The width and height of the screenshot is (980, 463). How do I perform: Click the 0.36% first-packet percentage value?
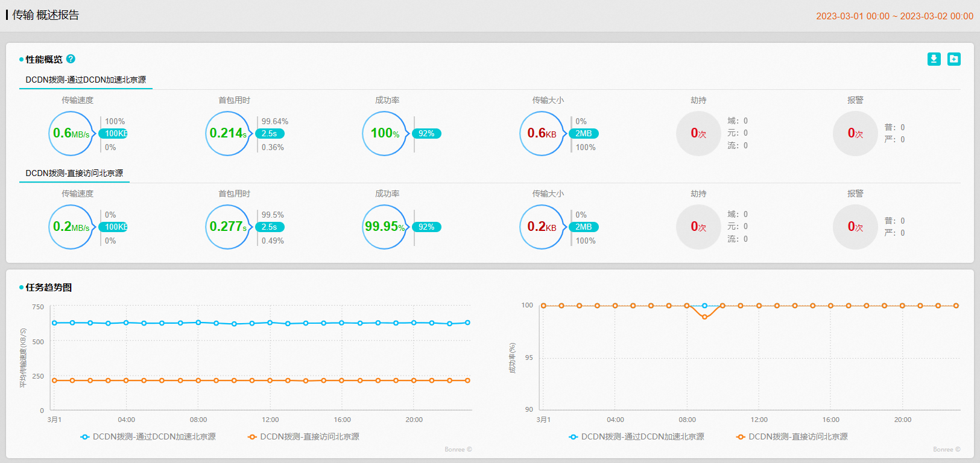point(273,147)
